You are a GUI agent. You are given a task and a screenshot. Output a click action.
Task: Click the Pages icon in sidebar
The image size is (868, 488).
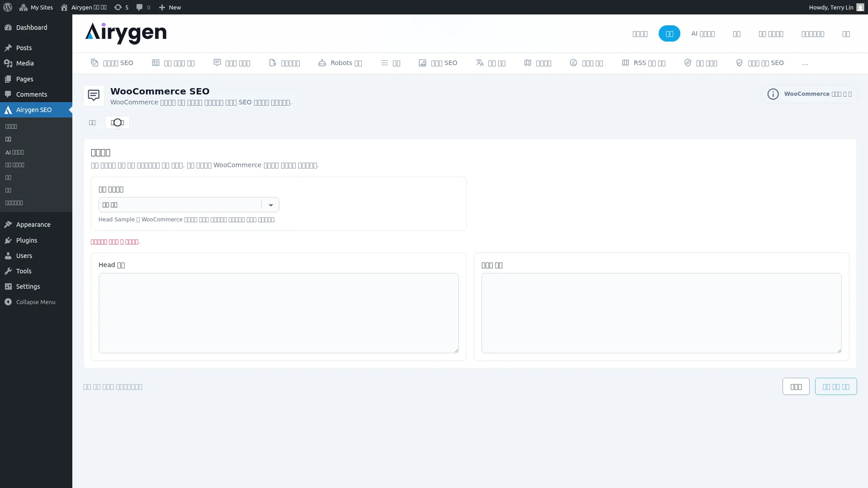(8, 79)
